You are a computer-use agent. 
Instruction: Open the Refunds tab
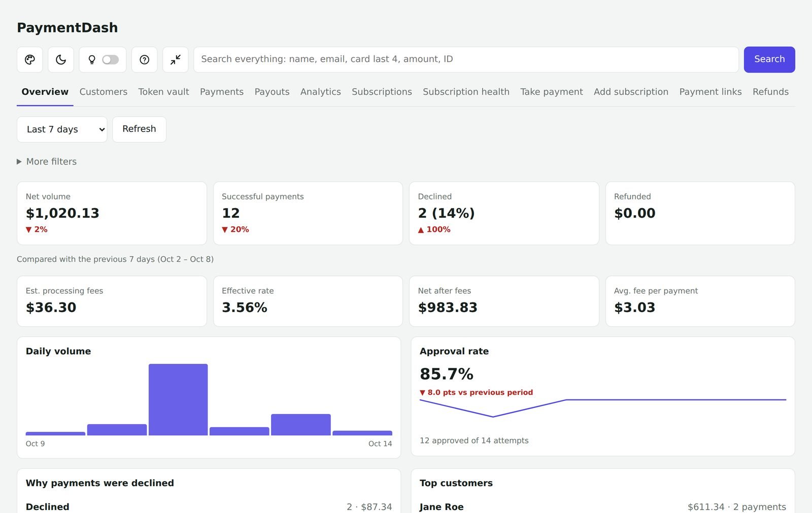click(x=770, y=92)
